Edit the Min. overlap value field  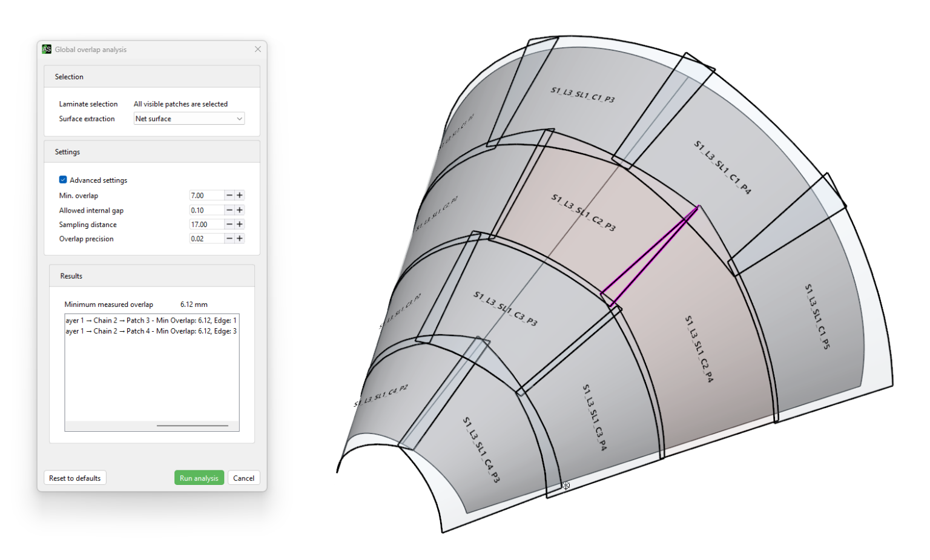[x=206, y=195]
